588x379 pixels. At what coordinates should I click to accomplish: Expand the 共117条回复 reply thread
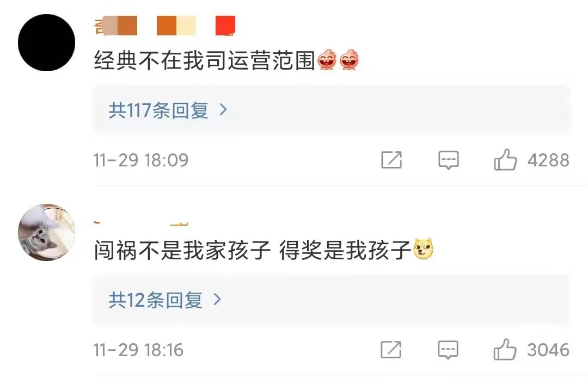tap(332, 110)
